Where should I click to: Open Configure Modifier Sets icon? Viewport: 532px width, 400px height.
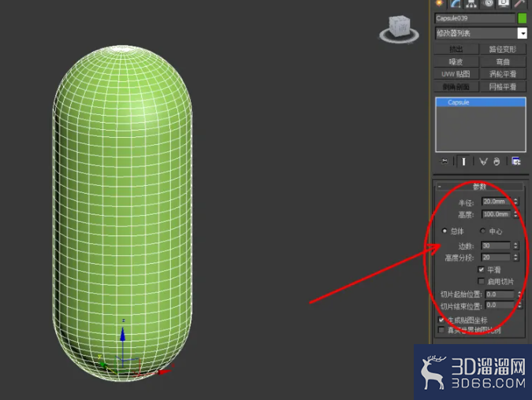[x=516, y=161]
